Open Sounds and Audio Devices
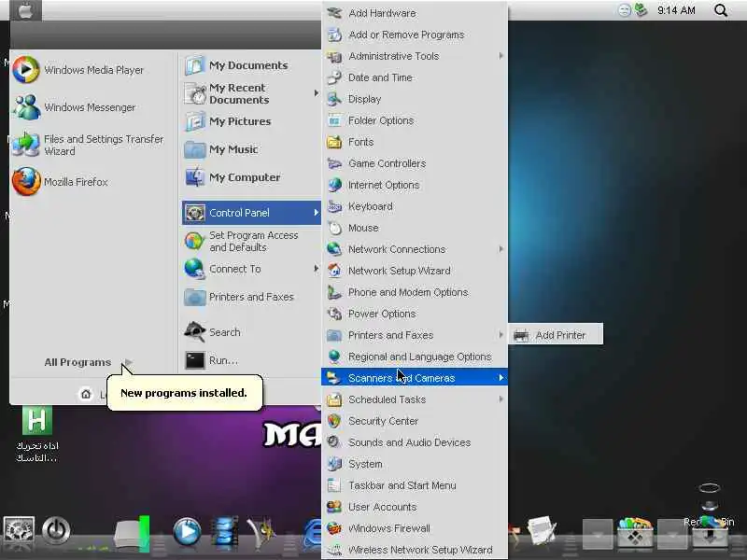Viewport: 747px width, 560px height. pos(415,441)
